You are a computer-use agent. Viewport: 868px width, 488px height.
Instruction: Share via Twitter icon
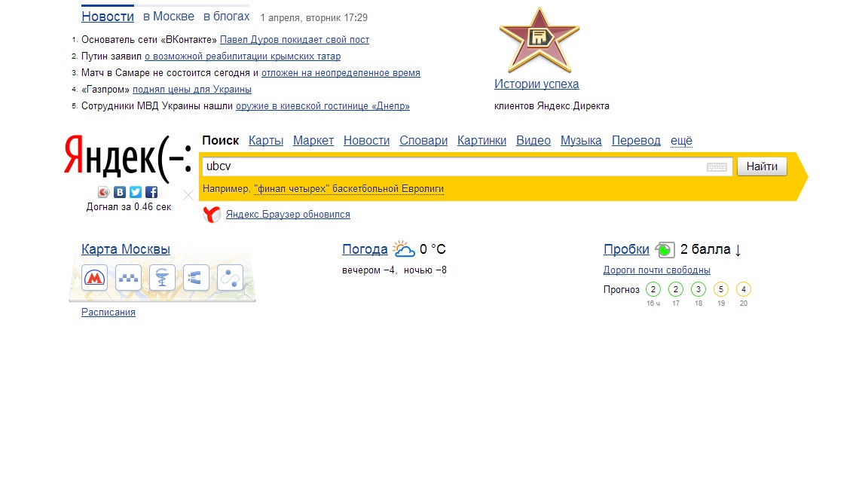136,192
